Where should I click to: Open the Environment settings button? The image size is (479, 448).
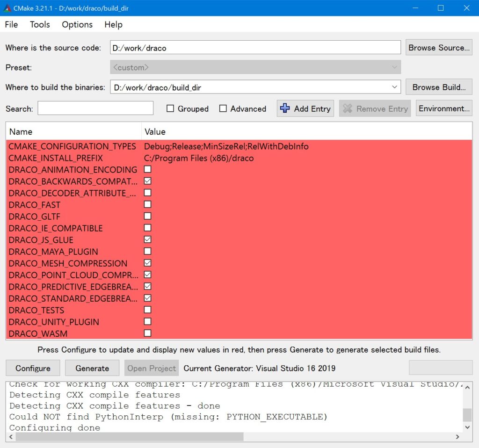444,108
